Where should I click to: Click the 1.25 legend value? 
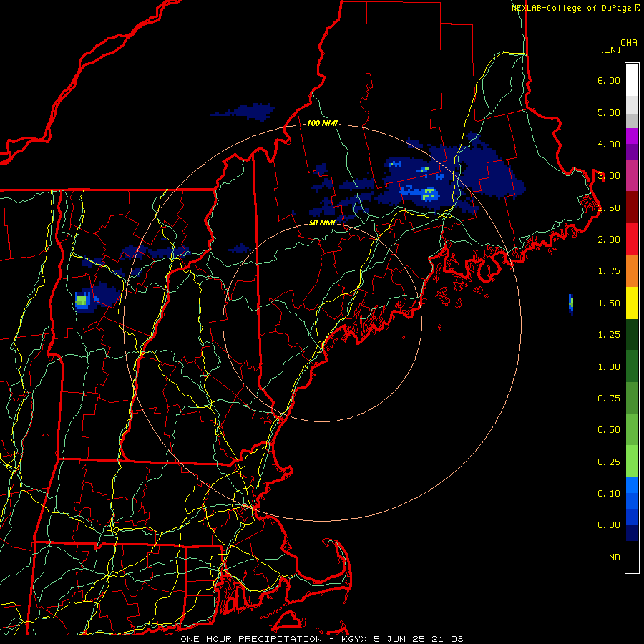[609, 335]
